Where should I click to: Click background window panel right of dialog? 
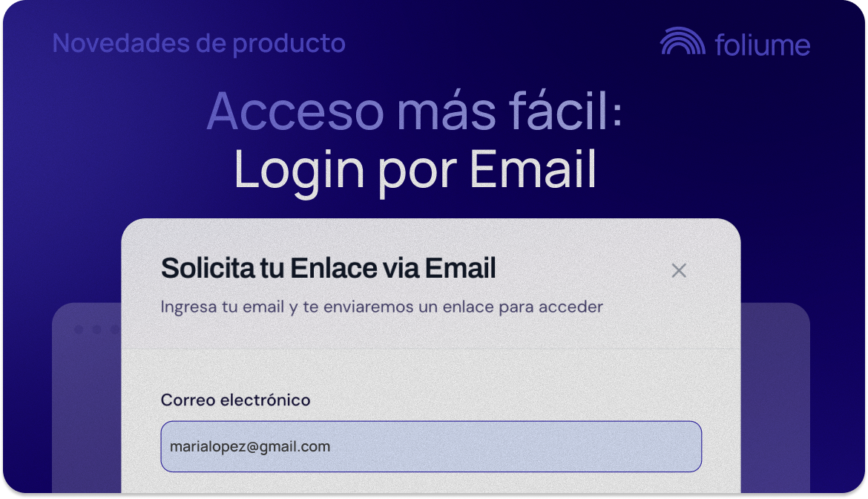coord(775,398)
